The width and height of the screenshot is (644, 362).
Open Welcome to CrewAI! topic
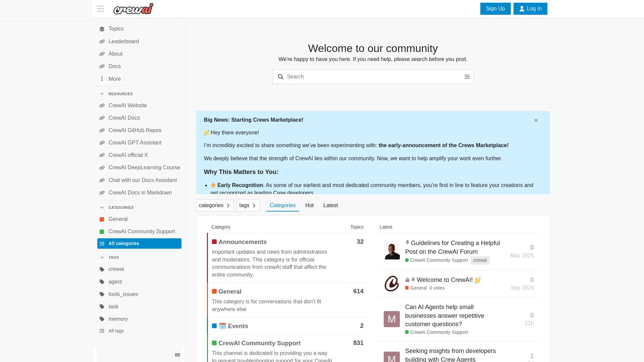tap(444, 280)
